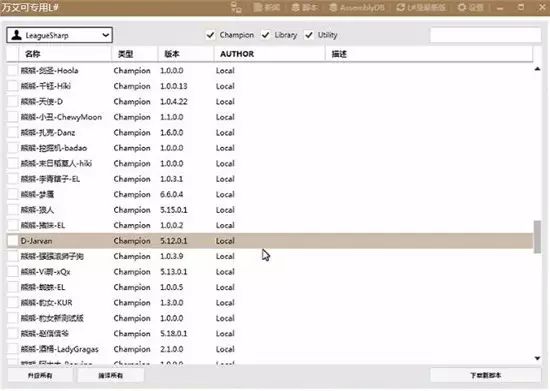Click version cell 2.1.0.0
This screenshot has height=391, width=550.
click(172, 349)
